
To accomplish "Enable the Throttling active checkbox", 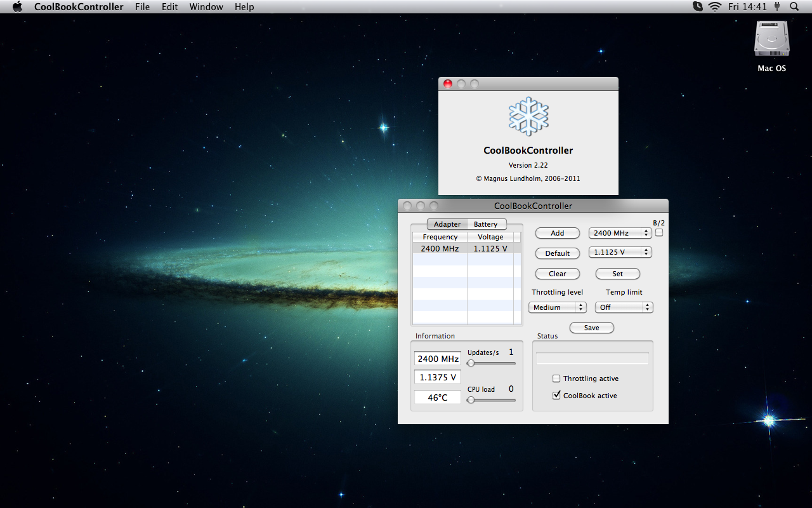I will click(556, 378).
